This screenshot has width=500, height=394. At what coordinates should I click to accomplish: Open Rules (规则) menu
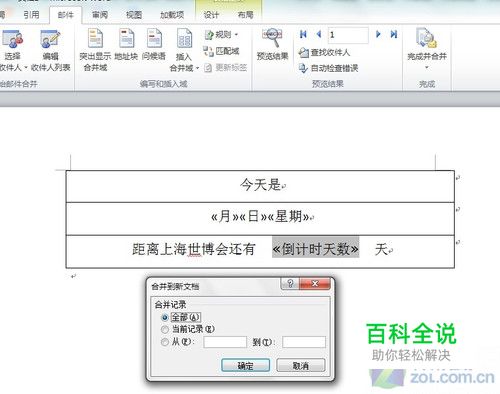point(222,34)
